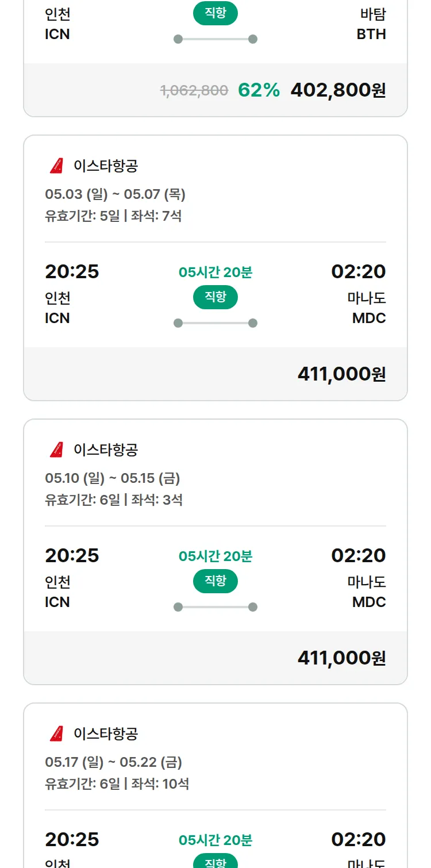The width and height of the screenshot is (431, 868).
Task: Click Eastar Jet logo in 05.17 flight card
Action: (56, 733)
